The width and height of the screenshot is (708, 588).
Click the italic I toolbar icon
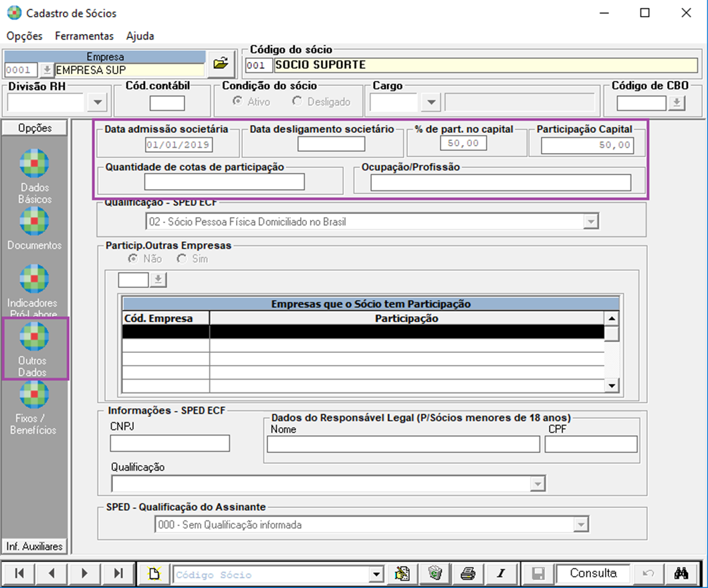click(501, 573)
